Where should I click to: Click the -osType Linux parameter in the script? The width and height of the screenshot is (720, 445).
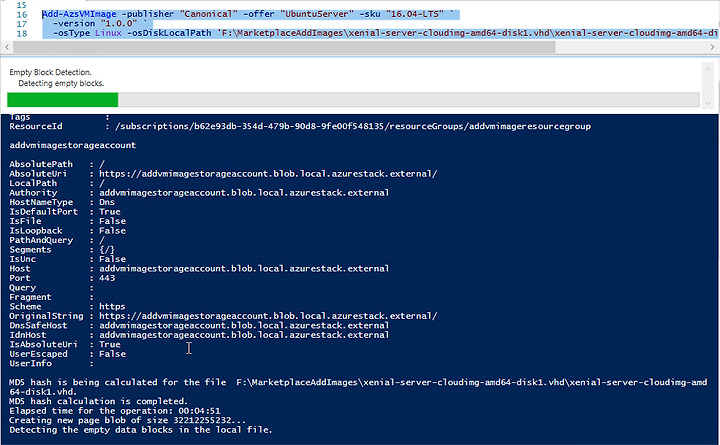pos(87,33)
